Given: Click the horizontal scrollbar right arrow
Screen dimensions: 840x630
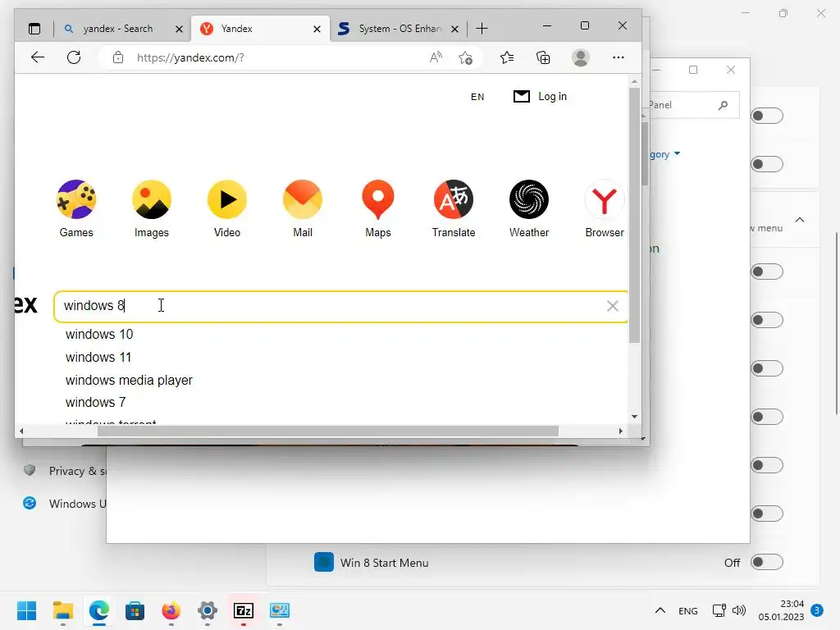Looking at the screenshot, I should coord(621,431).
